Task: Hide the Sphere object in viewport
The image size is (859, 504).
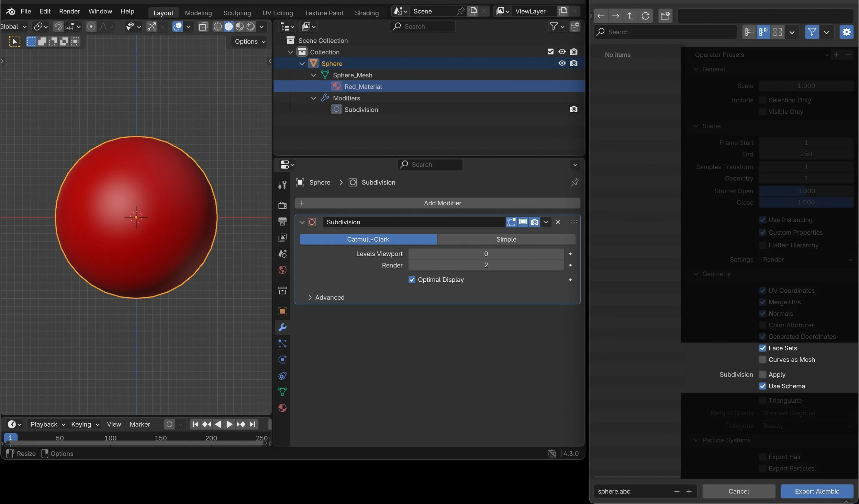Action: 562,64
